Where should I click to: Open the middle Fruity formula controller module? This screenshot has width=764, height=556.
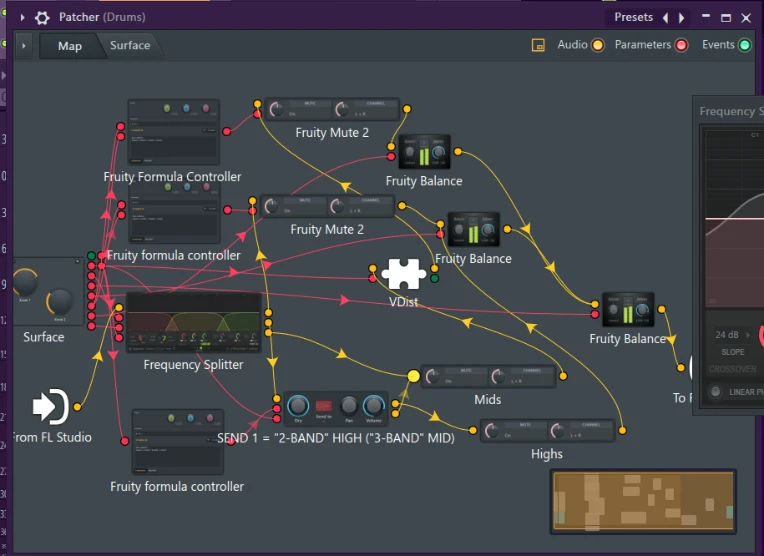(x=174, y=214)
